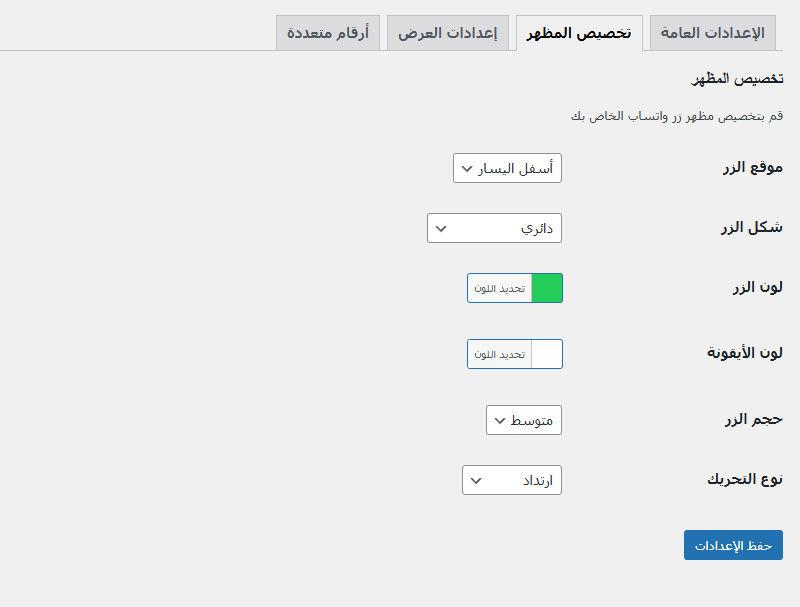Click the white icon color swatch
Screen dimensions: 800x607
[547, 354]
